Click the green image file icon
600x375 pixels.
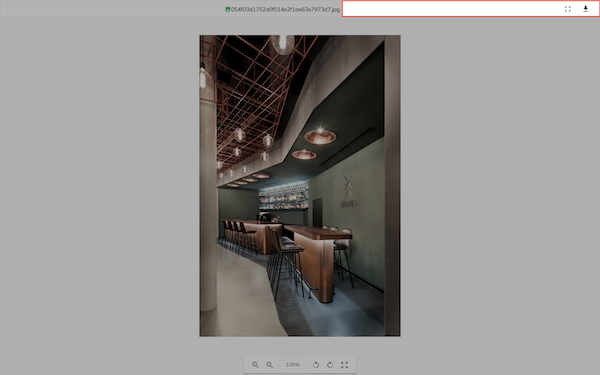228,10
